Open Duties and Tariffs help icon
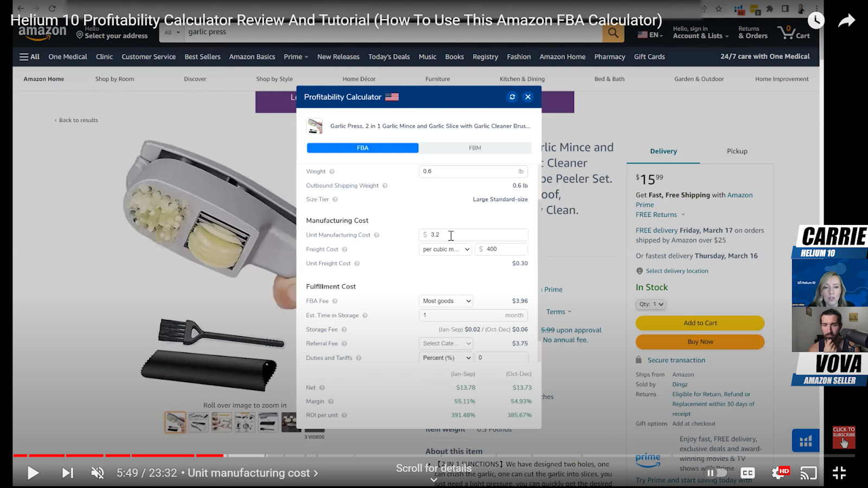 coord(359,358)
